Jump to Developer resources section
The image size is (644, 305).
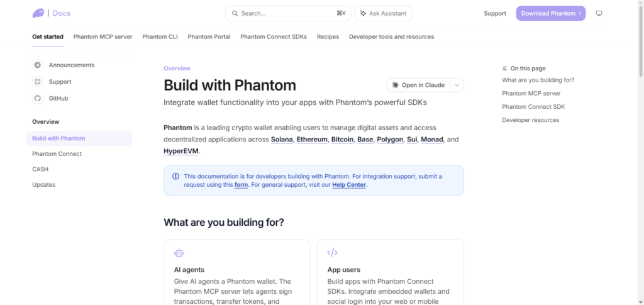click(531, 120)
